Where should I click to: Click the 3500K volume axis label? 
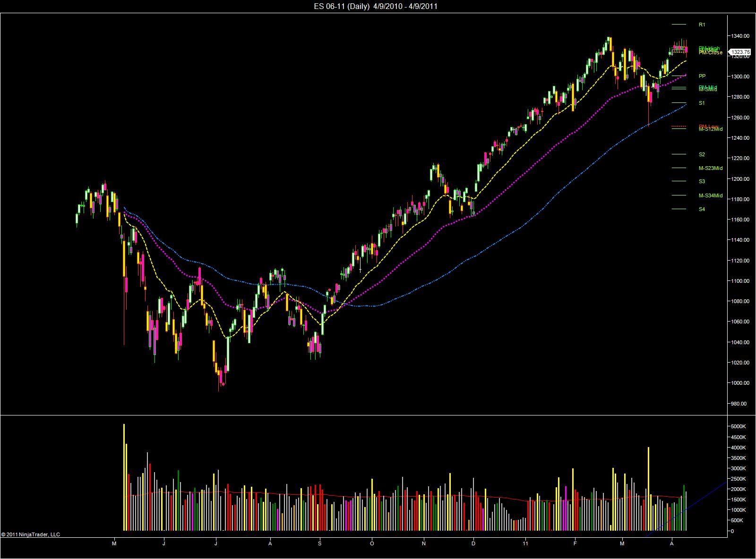(738, 458)
